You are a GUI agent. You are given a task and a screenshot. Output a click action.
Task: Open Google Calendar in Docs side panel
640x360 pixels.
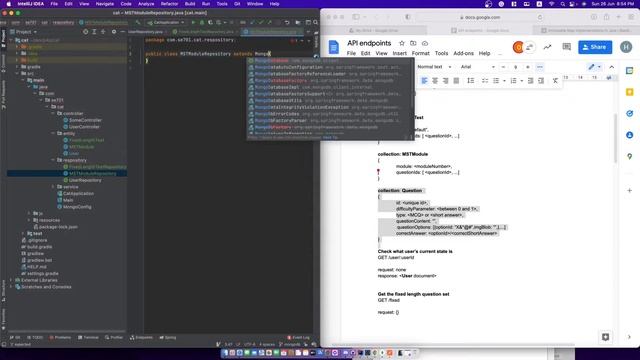pyautogui.click(x=629, y=71)
